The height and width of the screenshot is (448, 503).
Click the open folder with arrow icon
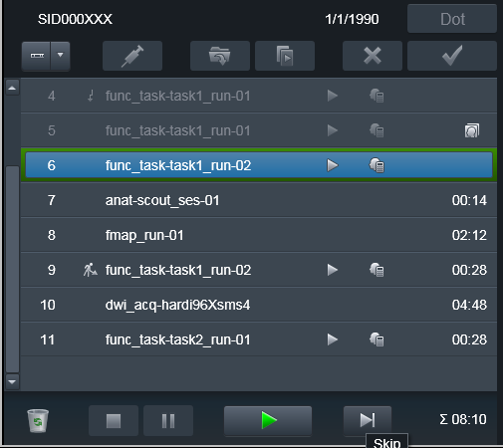pos(220,56)
